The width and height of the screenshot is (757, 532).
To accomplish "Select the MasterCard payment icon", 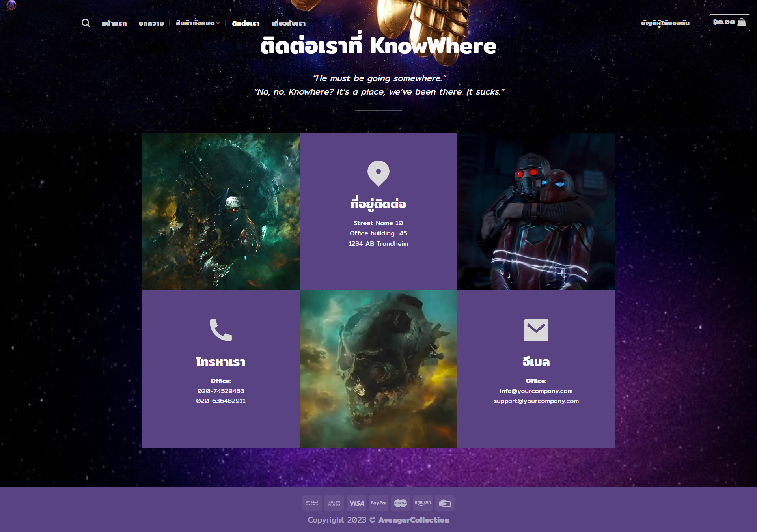I will pyautogui.click(x=401, y=503).
